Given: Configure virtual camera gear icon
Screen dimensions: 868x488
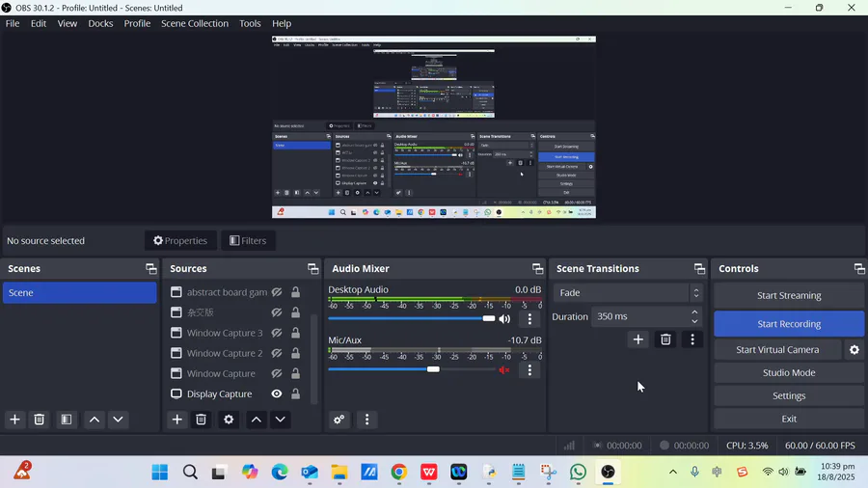Looking at the screenshot, I should tap(854, 350).
